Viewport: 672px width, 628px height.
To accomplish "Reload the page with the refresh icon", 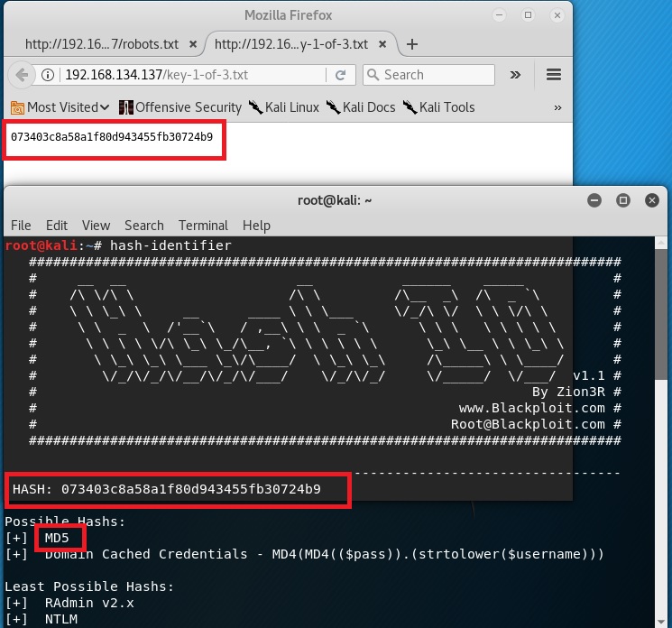I will [341, 75].
